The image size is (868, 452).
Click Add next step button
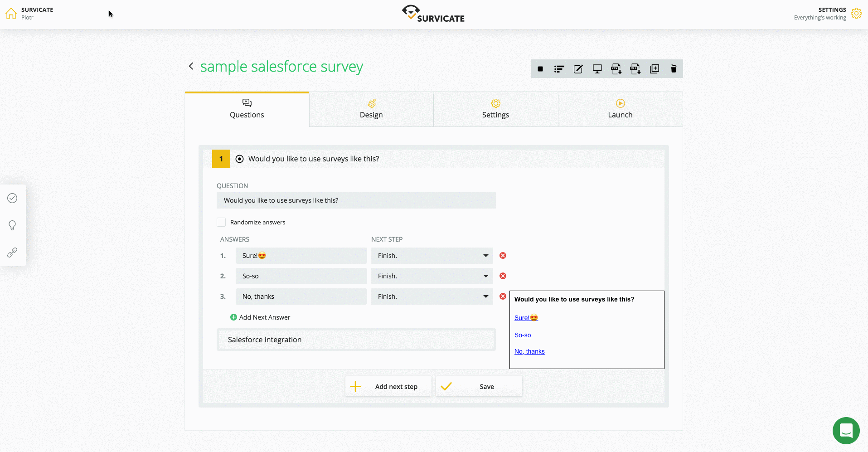[388, 387]
